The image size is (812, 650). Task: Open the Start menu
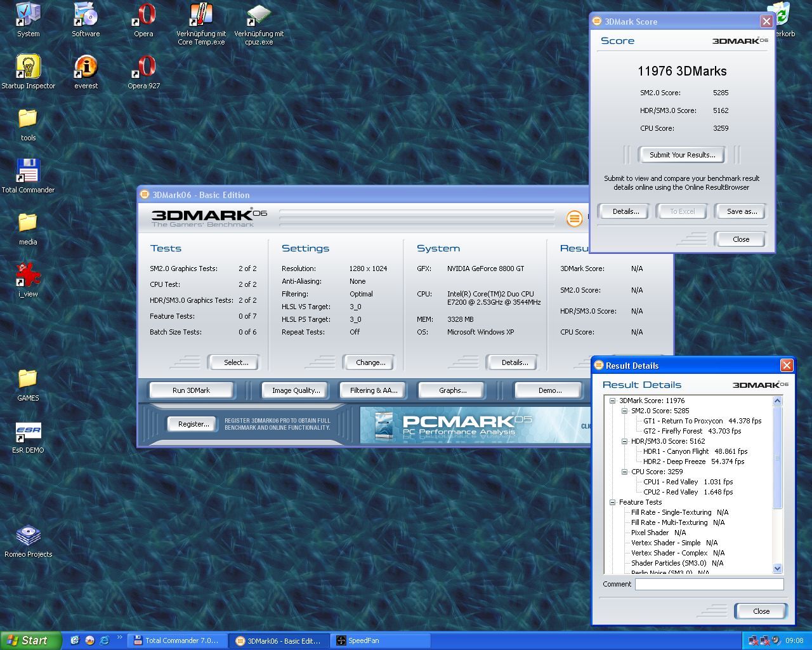[30, 640]
